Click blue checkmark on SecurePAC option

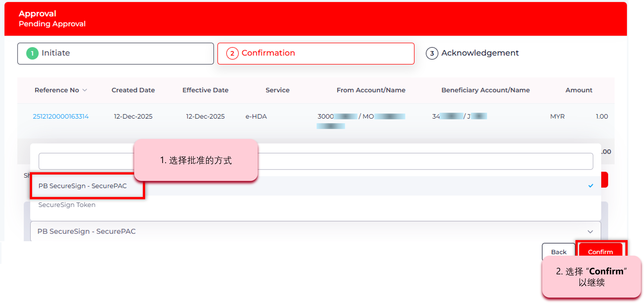click(590, 186)
